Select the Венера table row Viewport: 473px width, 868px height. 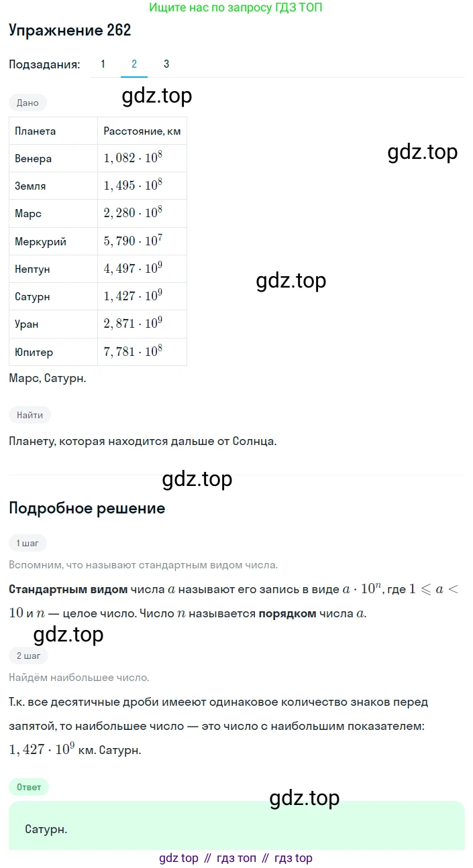click(x=98, y=159)
